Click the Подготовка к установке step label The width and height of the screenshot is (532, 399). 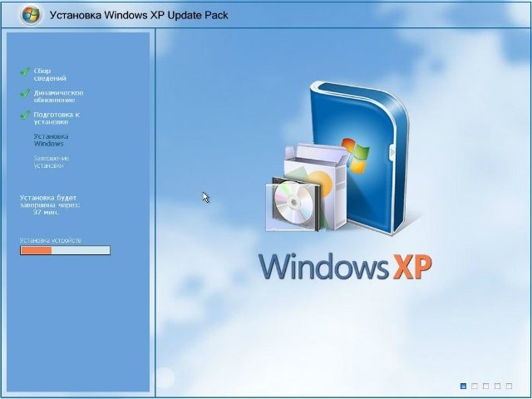tap(57, 118)
